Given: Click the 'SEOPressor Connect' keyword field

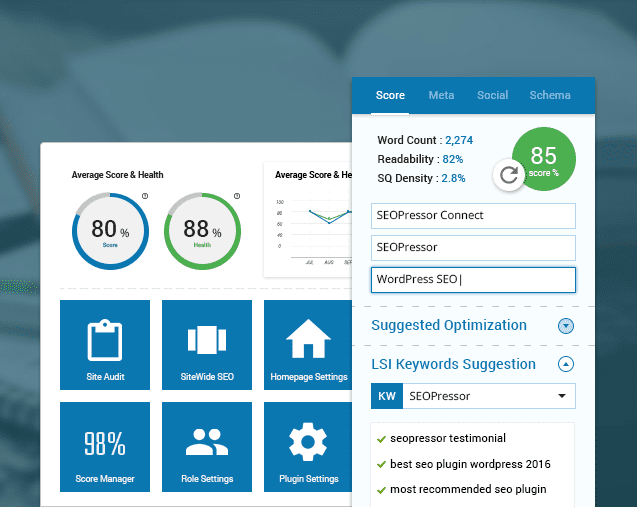Looking at the screenshot, I should pos(473,215).
